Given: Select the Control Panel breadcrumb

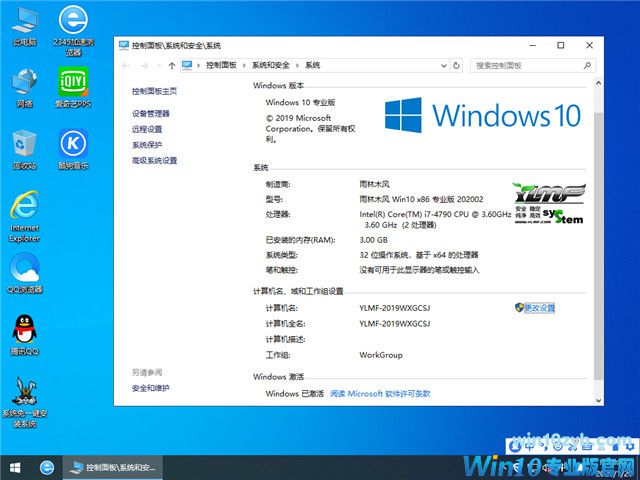Looking at the screenshot, I should click(x=221, y=65).
